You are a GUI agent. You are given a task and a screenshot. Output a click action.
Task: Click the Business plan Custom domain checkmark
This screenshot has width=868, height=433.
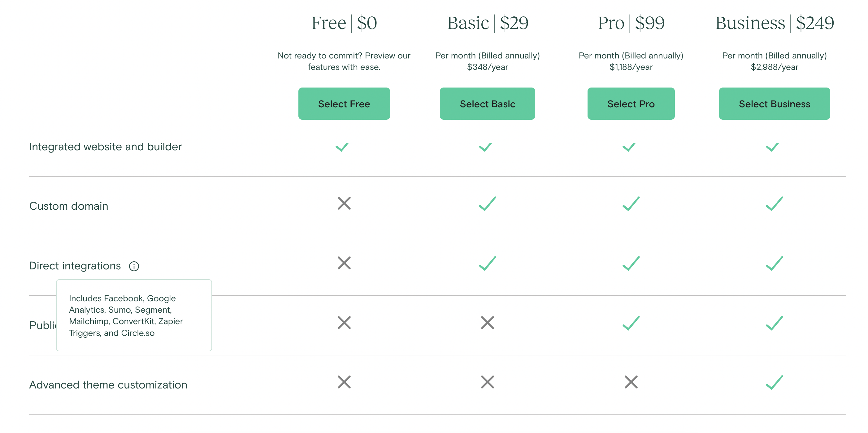pos(774,204)
